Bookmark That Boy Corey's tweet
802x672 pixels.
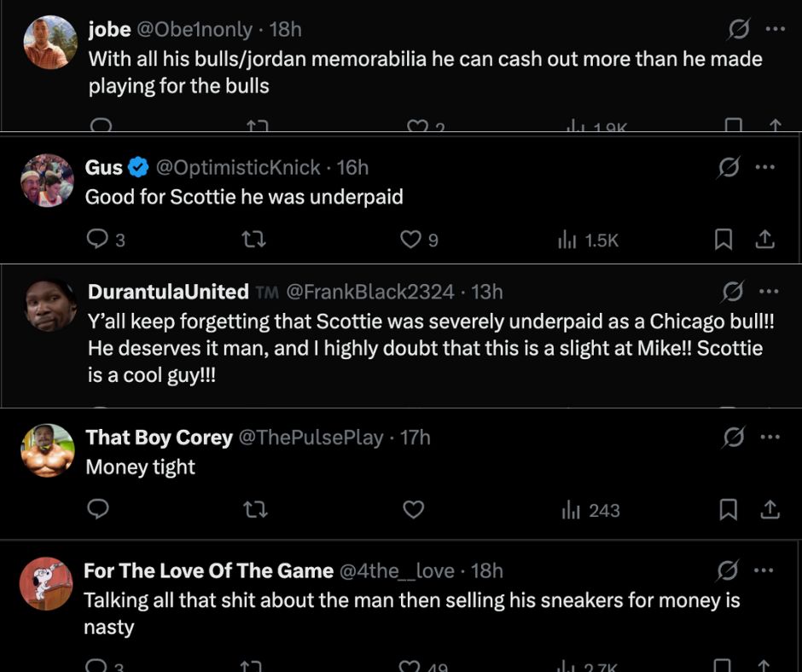(x=729, y=509)
